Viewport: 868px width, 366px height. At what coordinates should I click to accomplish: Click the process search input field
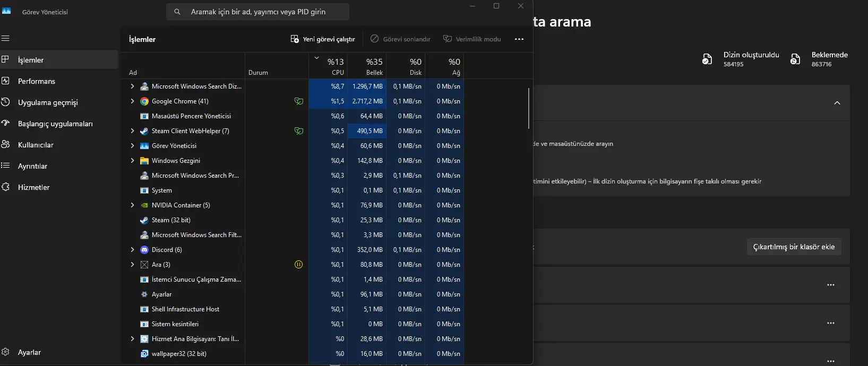click(x=258, y=12)
